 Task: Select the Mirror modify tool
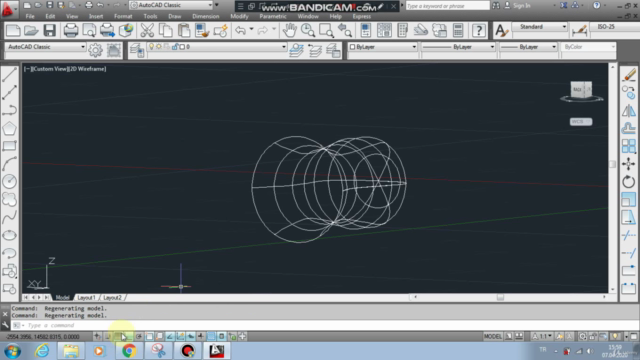tap(629, 110)
